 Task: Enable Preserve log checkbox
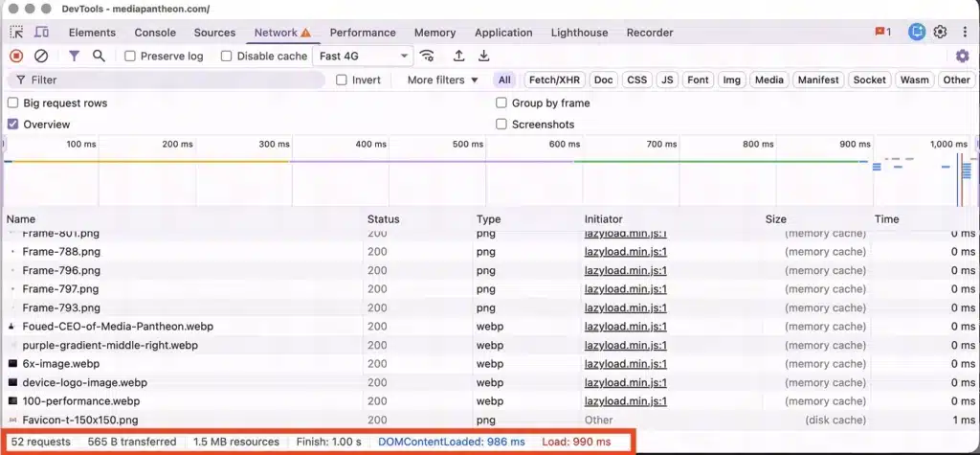coord(130,57)
